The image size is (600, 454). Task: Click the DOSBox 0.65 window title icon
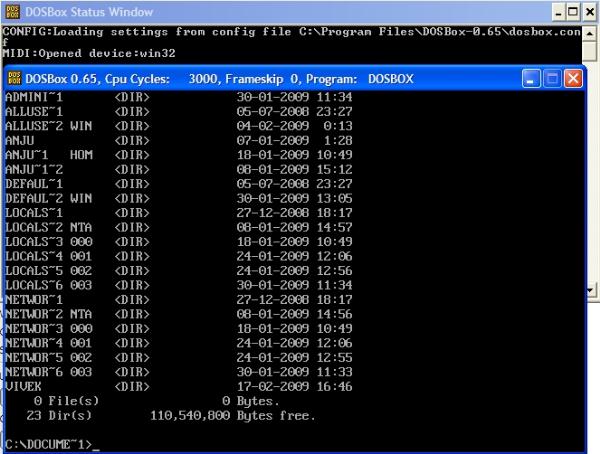(x=15, y=78)
